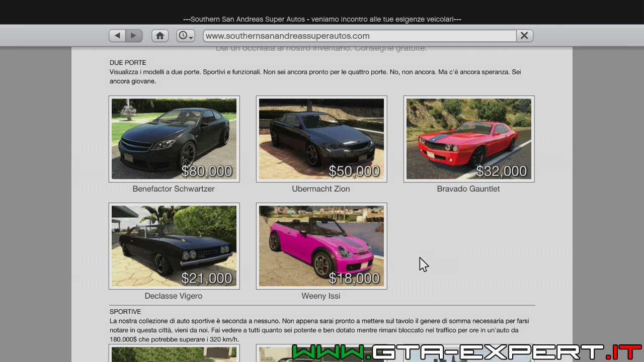
Task: Click the $18,000 price tag
Action: pyautogui.click(x=354, y=279)
